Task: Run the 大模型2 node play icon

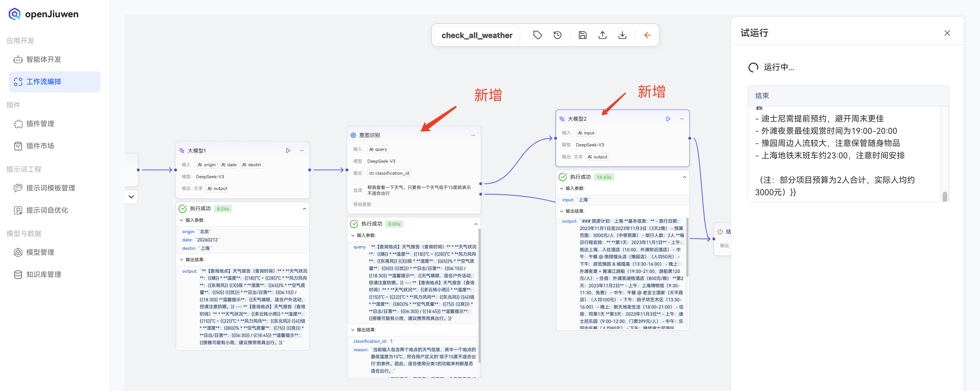Action: [x=668, y=119]
